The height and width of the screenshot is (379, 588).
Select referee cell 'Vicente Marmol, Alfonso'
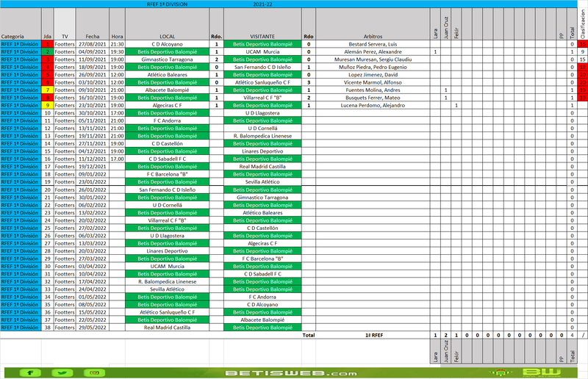[x=373, y=82]
